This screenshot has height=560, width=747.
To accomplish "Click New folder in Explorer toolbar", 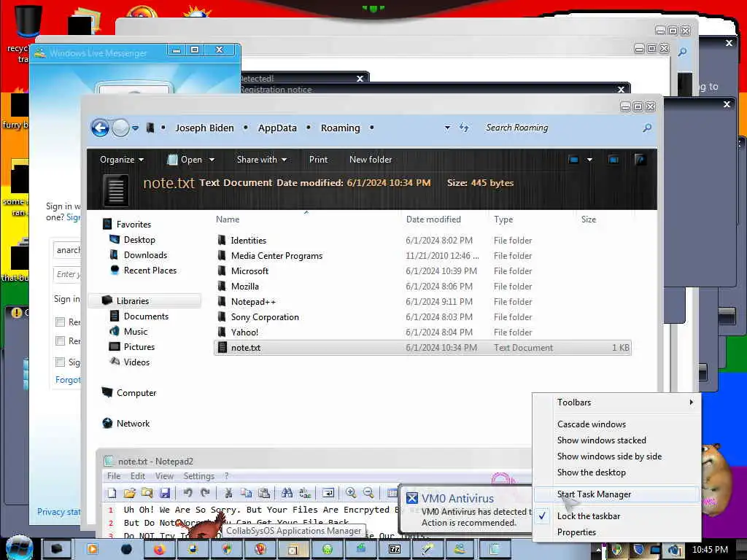I will pos(371,160).
